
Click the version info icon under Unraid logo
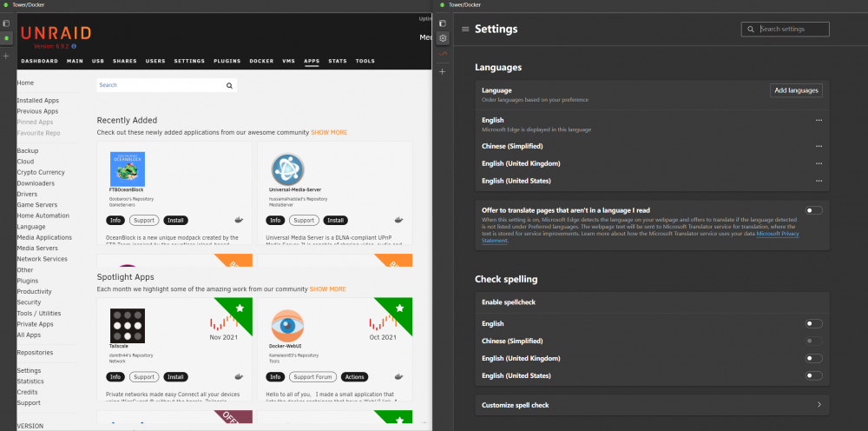click(74, 47)
